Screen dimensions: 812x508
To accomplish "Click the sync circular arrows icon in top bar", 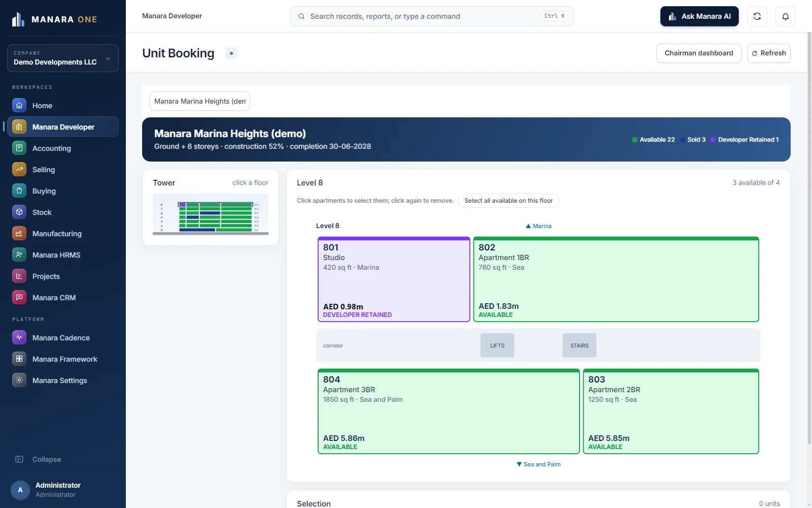I will 757,16.
